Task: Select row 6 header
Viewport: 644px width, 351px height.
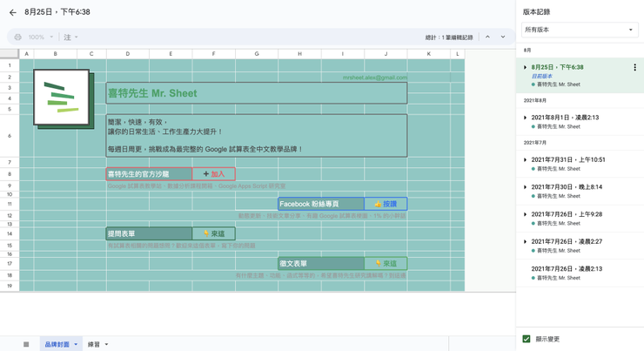Action: point(10,136)
